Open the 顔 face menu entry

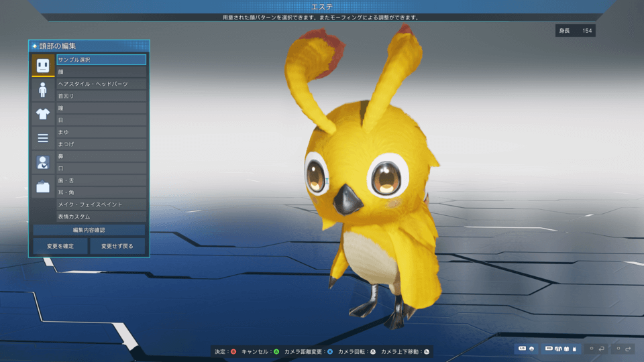(101, 72)
